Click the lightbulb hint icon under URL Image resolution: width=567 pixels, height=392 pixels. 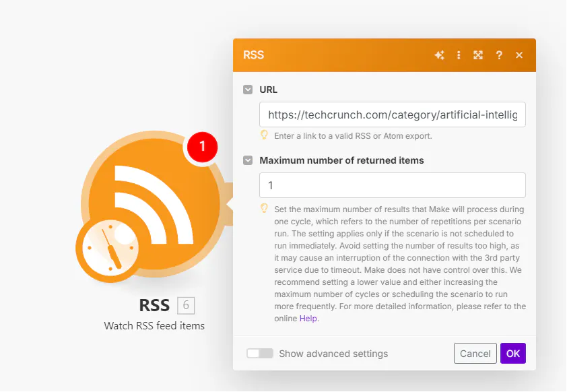pos(265,135)
